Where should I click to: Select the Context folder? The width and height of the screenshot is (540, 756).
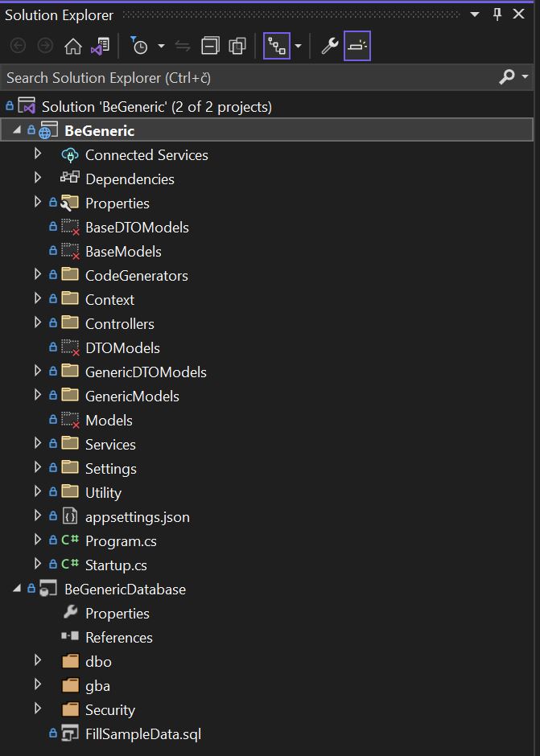click(109, 299)
